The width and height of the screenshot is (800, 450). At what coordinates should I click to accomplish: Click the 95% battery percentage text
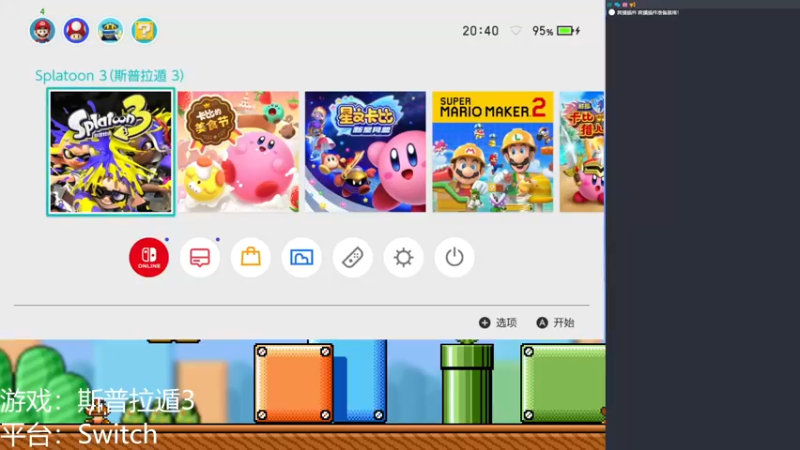(x=542, y=31)
